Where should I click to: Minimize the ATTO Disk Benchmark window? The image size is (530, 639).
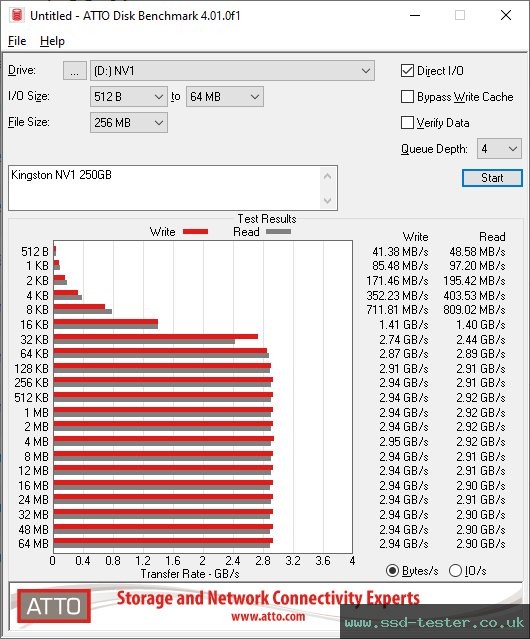coord(415,15)
